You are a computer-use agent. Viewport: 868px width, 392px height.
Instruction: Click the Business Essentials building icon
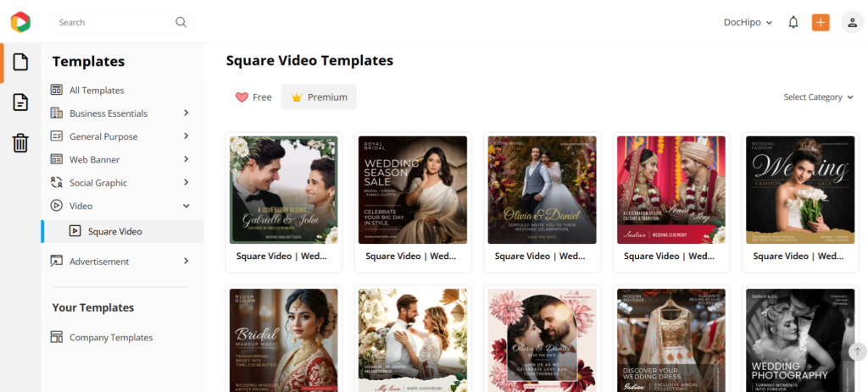point(57,113)
